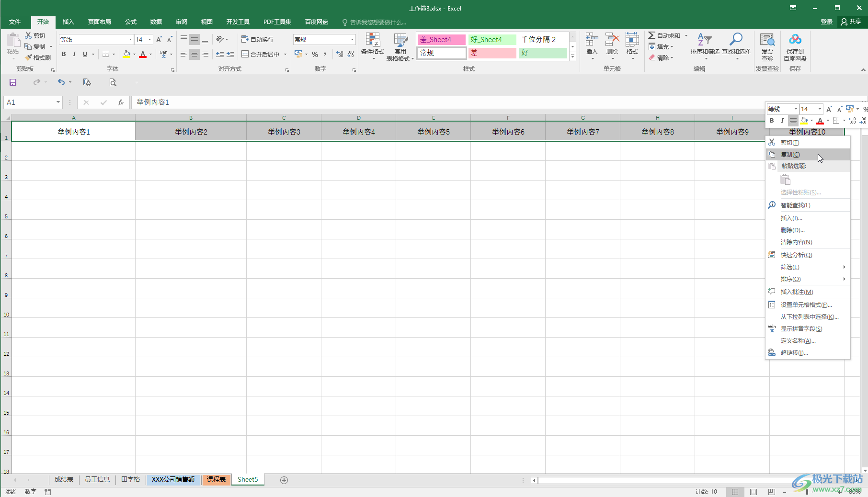Expand the Merge and Center dropdown arrow
This screenshot has width=868, height=497.
click(x=285, y=54)
